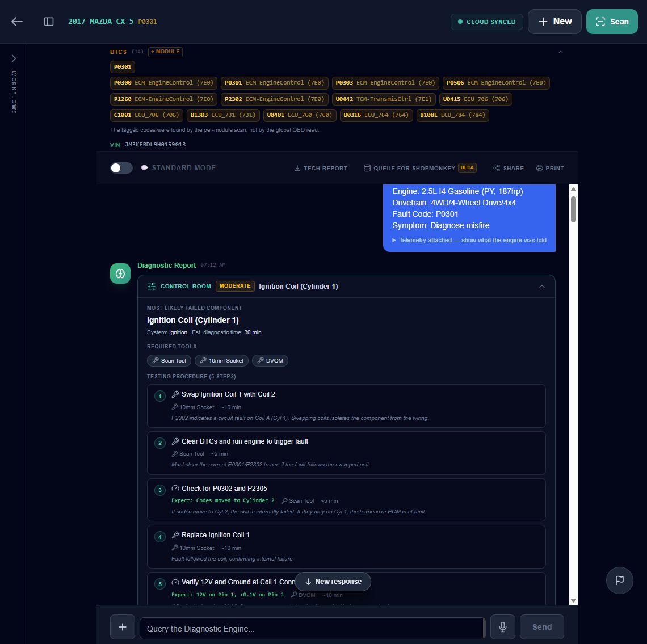This screenshot has height=644, width=647.
Task: Select the P0506 ECM-EngineControl code tag
Action: point(496,82)
